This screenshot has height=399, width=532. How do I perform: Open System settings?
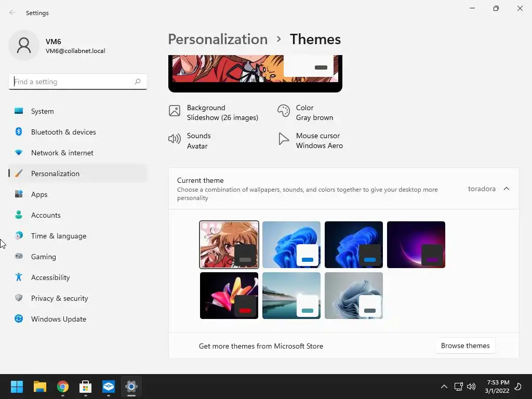click(x=78, y=111)
